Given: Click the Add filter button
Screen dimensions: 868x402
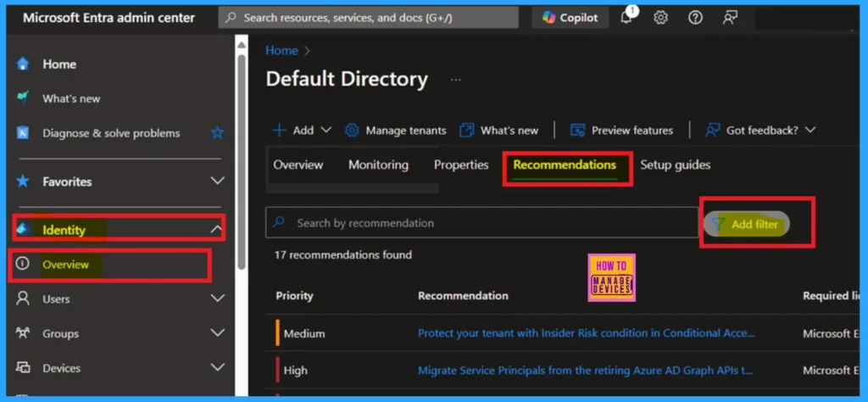Looking at the screenshot, I should pos(746,224).
